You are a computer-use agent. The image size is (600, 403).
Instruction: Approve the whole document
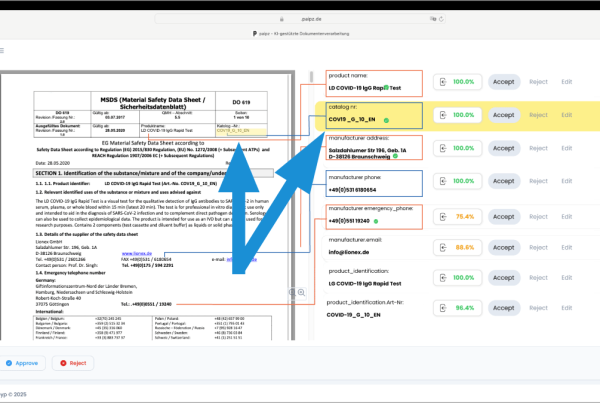[22, 363]
